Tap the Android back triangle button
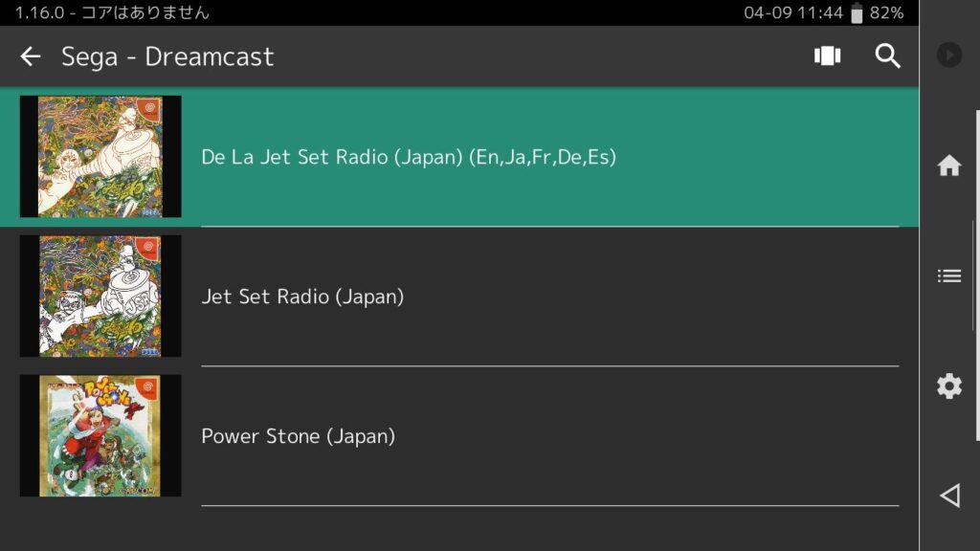This screenshot has width=980, height=551. tap(950, 496)
